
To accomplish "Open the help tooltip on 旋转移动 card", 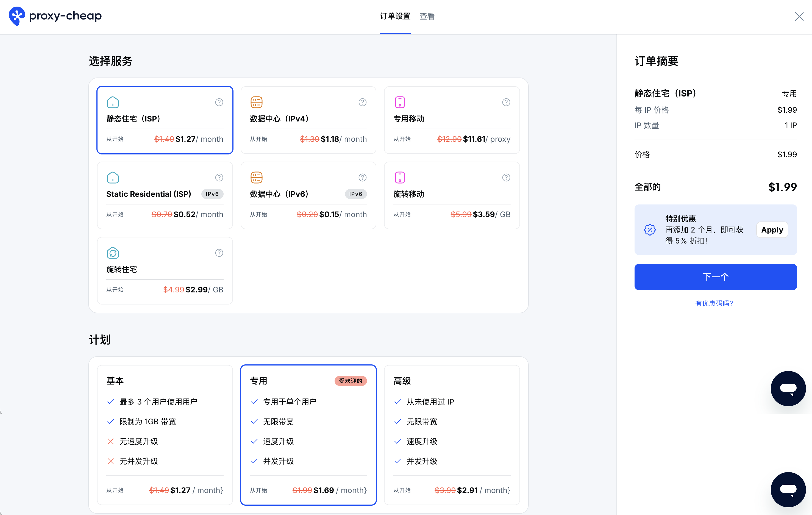I will click(506, 178).
